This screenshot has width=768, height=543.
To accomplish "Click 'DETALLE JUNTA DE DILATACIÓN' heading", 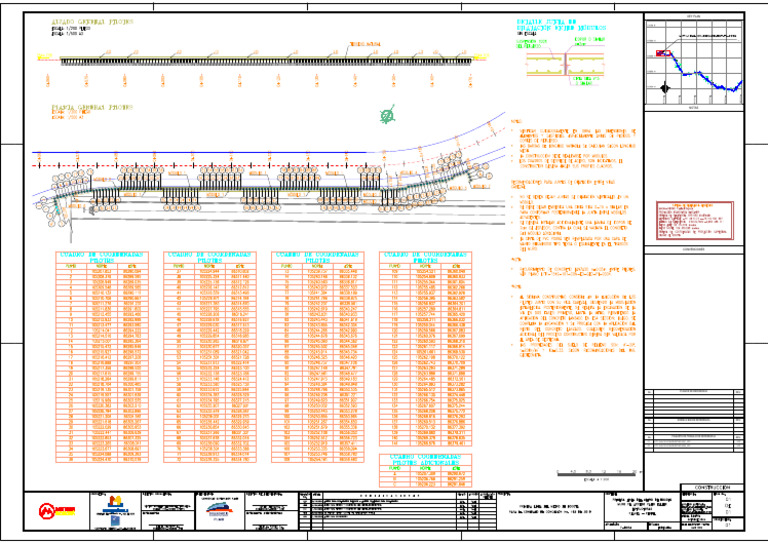I will pos(561,25).
